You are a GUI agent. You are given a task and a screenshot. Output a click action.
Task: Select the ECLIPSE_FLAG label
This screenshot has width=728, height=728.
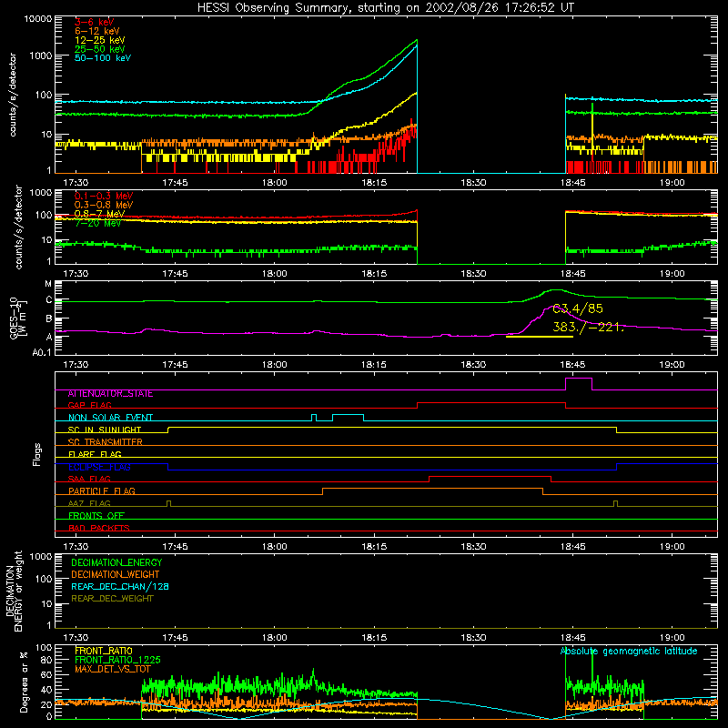99,467
